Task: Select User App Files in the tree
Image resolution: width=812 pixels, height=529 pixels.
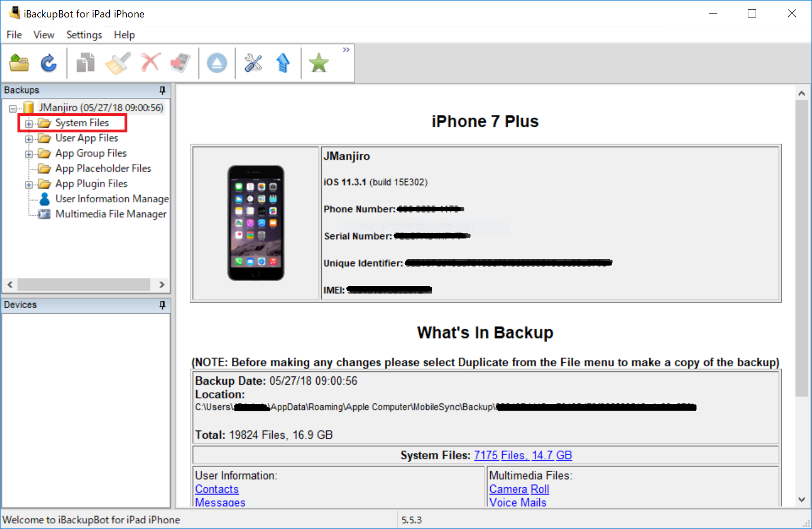Action: (87, 138)
